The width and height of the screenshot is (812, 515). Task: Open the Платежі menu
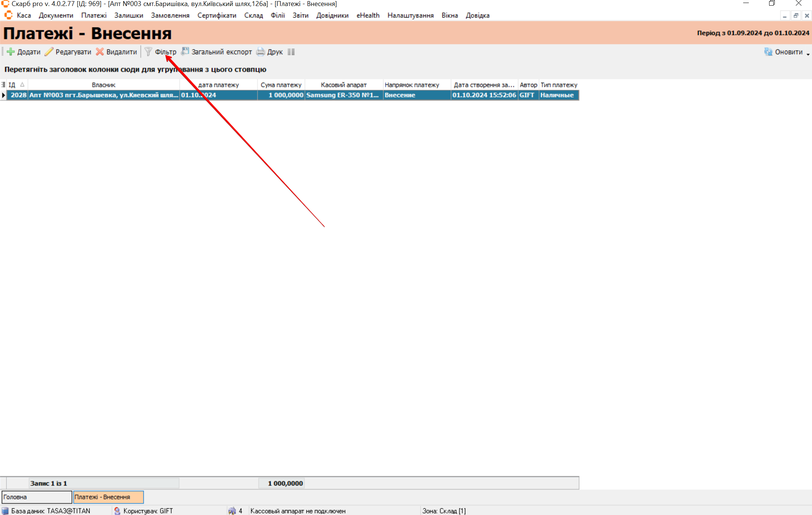click(x=94, y=15)
